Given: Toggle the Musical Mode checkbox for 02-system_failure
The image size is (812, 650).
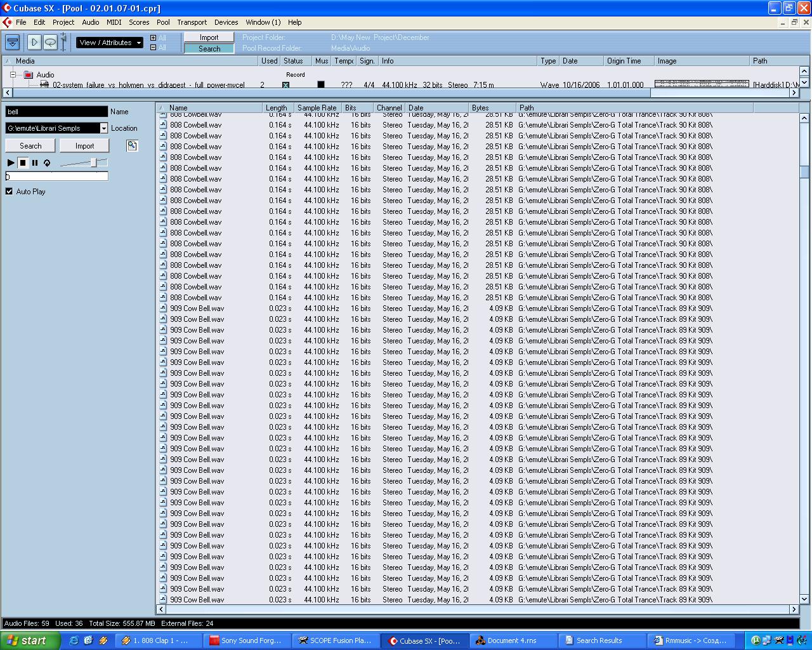Looking at the screenshot, I should click(x=321, y=84).
